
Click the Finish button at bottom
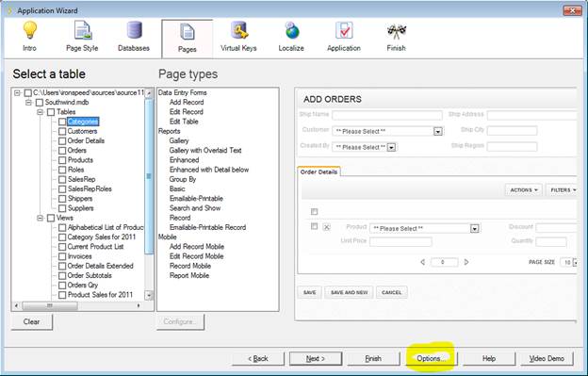(373, 358)
